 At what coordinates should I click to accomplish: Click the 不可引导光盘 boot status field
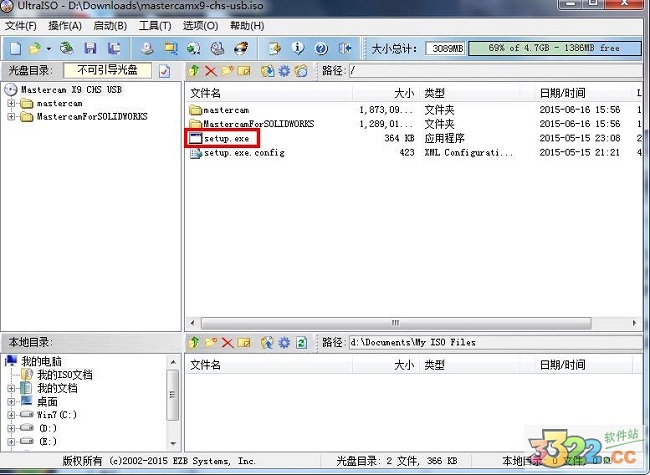click(x=107, y=70)
